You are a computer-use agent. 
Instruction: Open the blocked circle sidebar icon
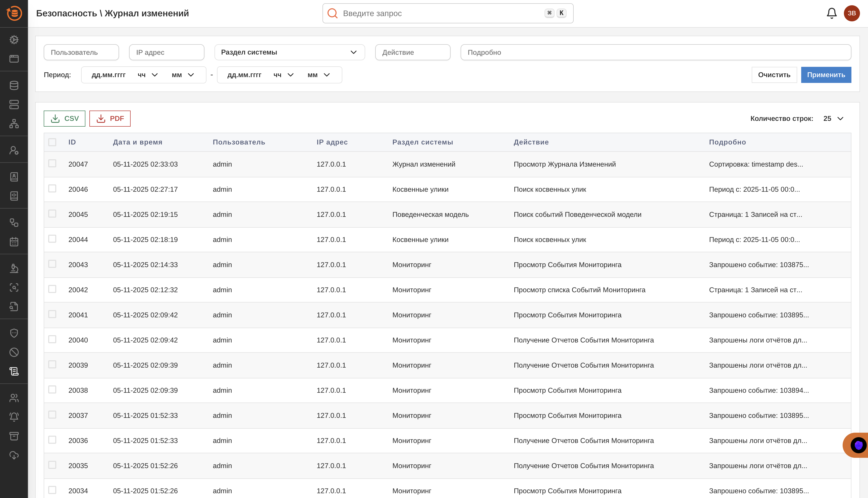[x=14, y=352]
